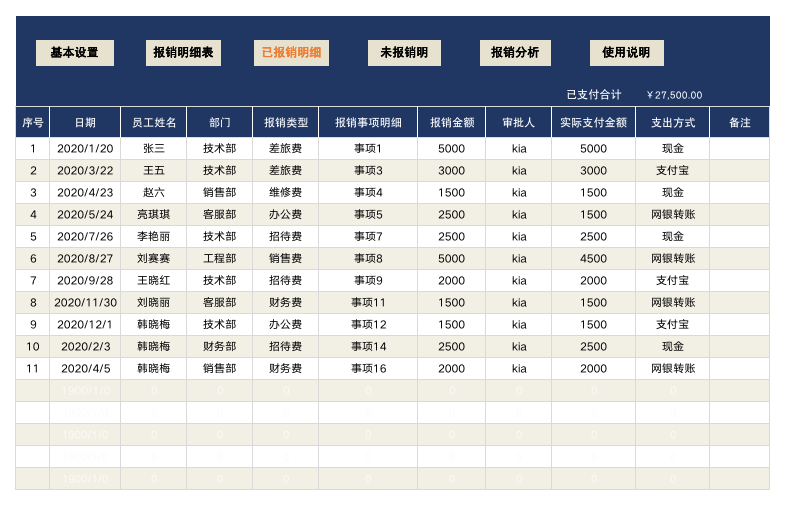Select the 工程部 department cell
This screenshot has width=785, height=505.
220,259
